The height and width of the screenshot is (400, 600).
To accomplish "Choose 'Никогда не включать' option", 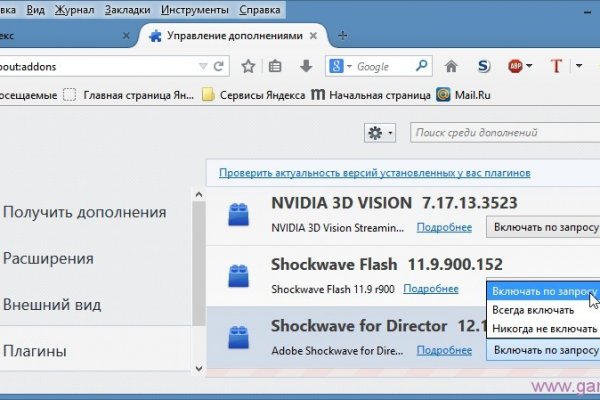I will point(544,329).
